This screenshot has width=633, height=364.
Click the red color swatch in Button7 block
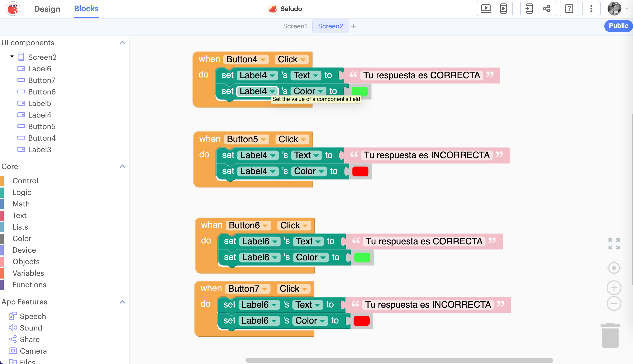point(361,321)
